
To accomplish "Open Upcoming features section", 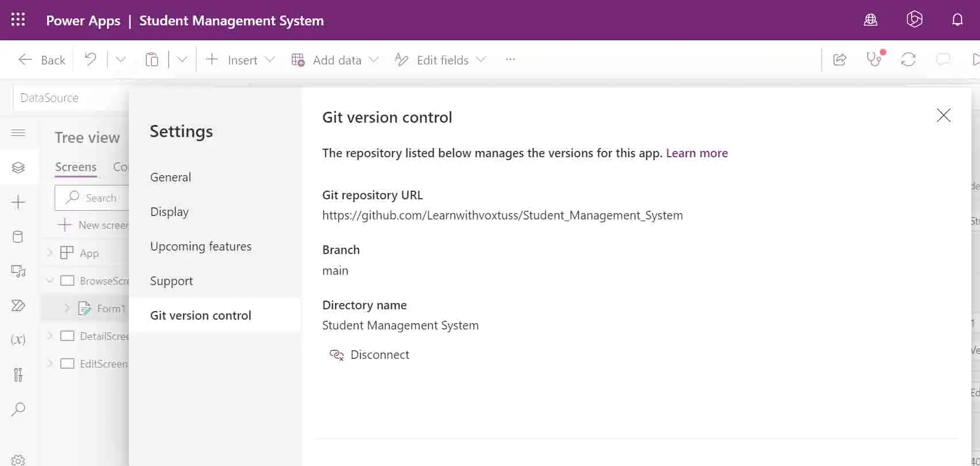I will tap(201, 247).
